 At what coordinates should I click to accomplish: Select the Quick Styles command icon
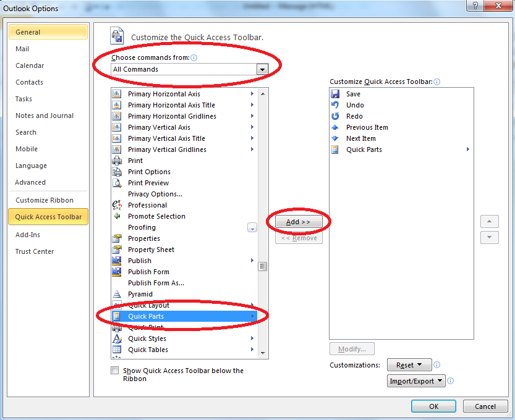coord(116,338)
